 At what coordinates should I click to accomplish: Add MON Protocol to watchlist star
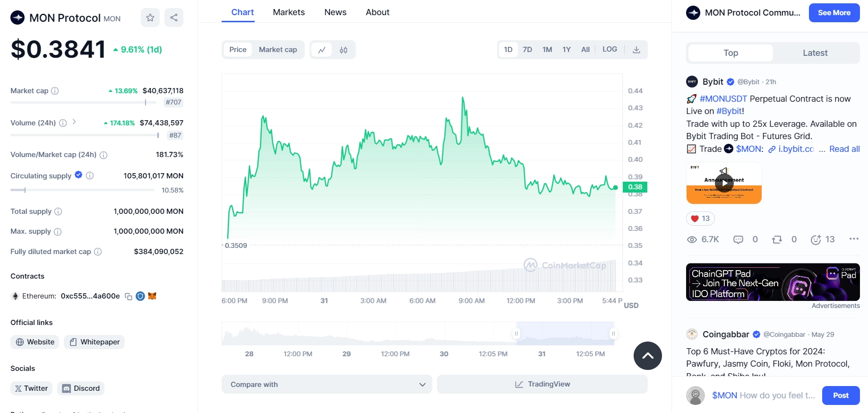150,18
